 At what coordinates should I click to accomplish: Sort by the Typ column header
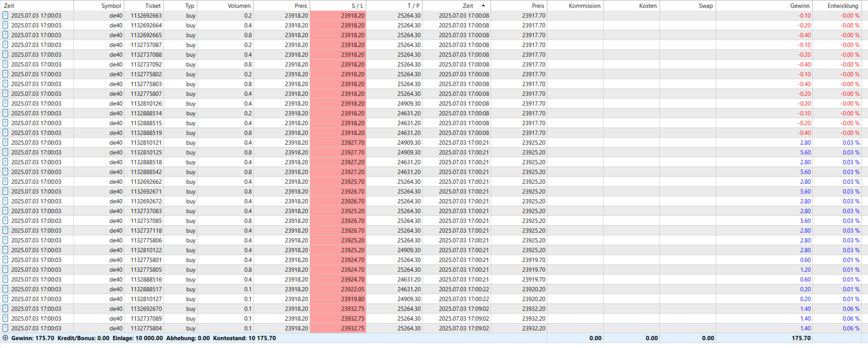pyautogui.click(x=180, y=6)
